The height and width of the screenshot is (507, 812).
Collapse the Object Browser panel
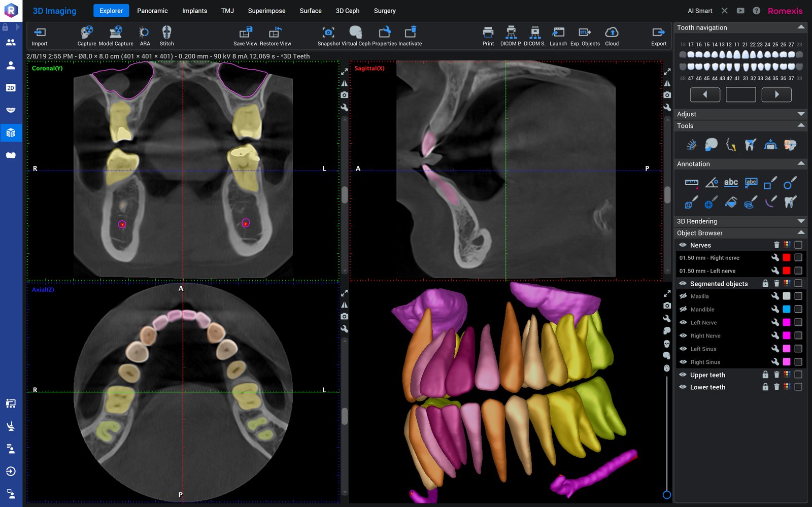click(801, 232)
